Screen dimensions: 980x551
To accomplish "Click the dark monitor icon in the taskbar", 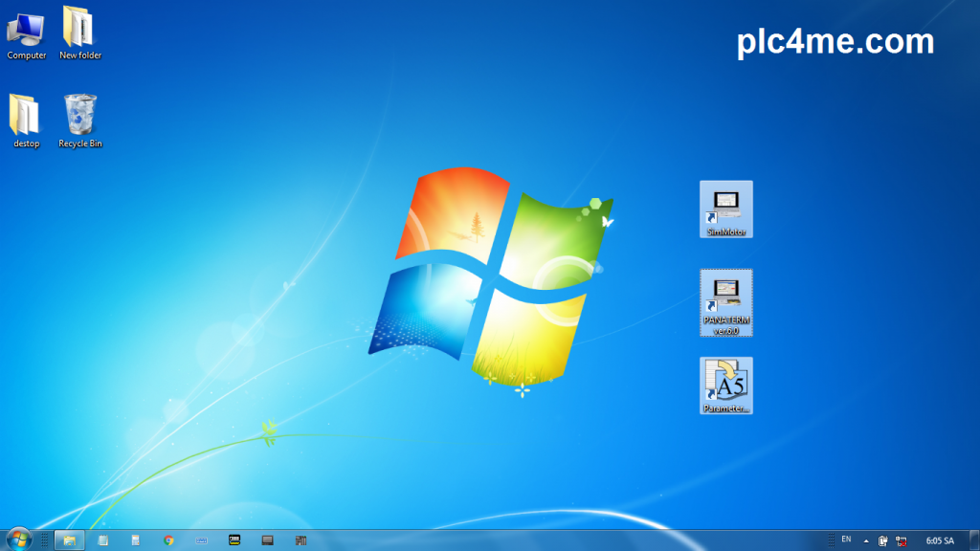I will pos(268,540).
